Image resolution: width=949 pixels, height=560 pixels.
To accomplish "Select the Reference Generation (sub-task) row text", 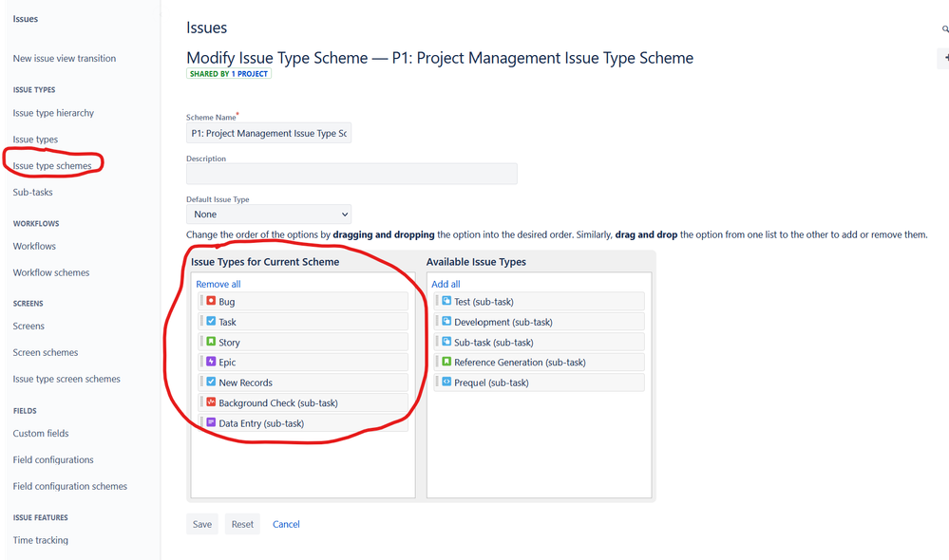I will pyautogui.click(x=520, y=363).
